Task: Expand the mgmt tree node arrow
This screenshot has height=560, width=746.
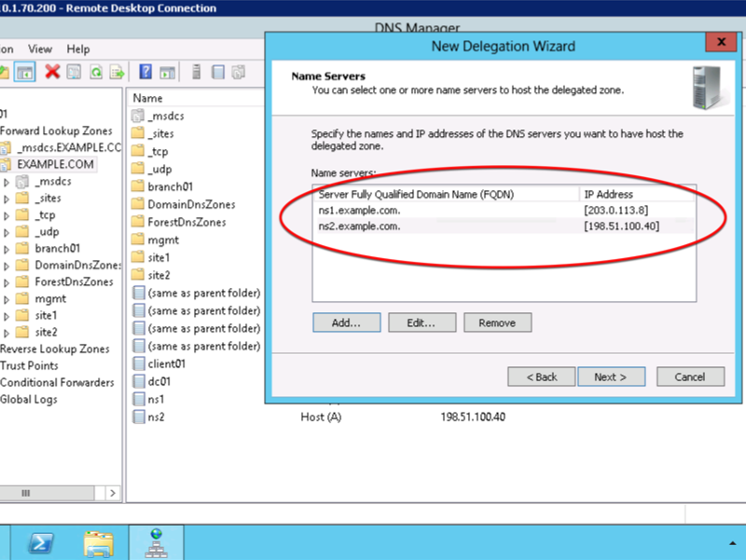Action: [7, 299]
